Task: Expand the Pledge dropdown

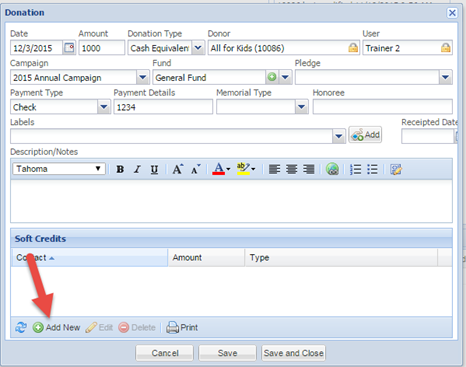Action: pos(445,77)
